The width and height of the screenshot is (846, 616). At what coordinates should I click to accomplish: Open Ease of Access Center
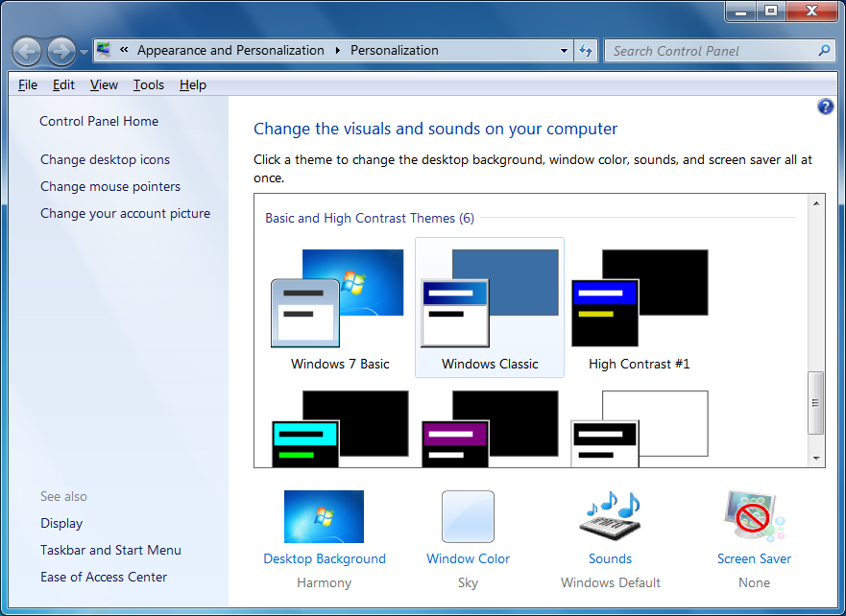click(x=104, y=578)
